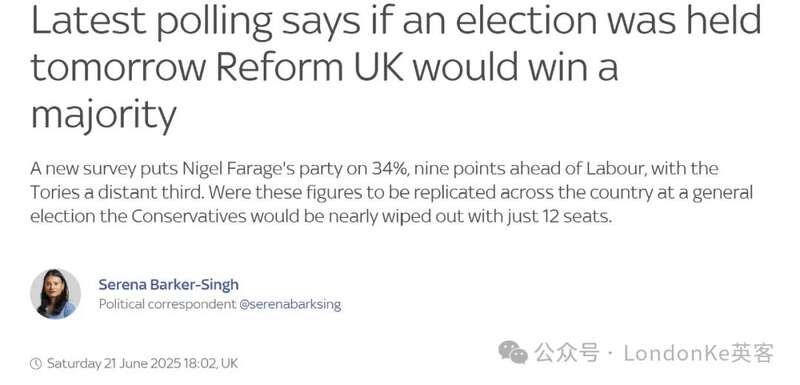Click the WeChat logo in the watermark

[x=513, y=353]
